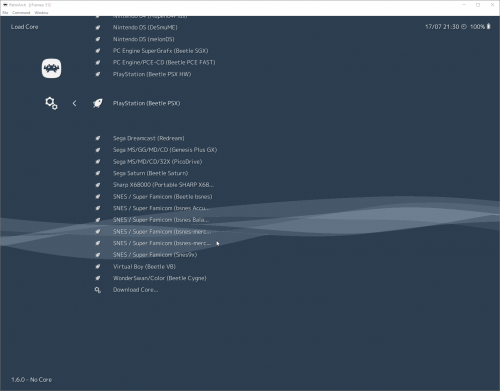
Task: Click rocket icon next to Sega Dreamcast (Redream)
Action: [98, 138]
